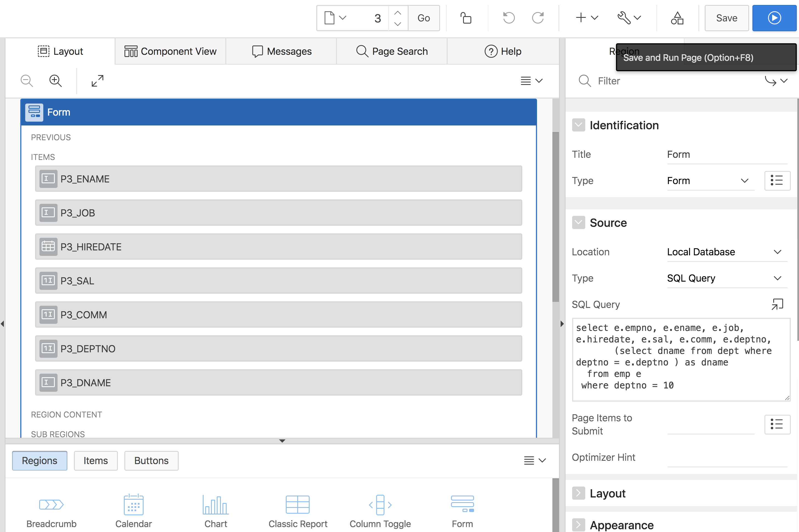Click the Undo arrow icon
This screenshot has height=532, width=799.
(509, 18)
